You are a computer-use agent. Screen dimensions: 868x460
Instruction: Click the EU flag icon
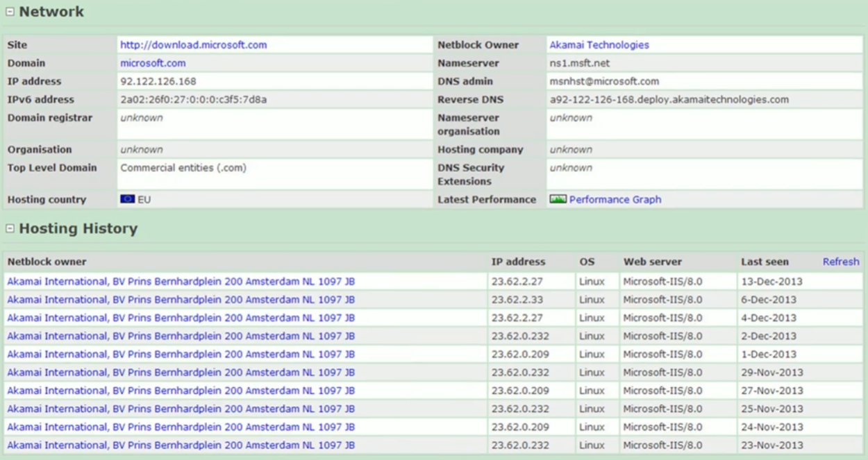click(127, 199)
